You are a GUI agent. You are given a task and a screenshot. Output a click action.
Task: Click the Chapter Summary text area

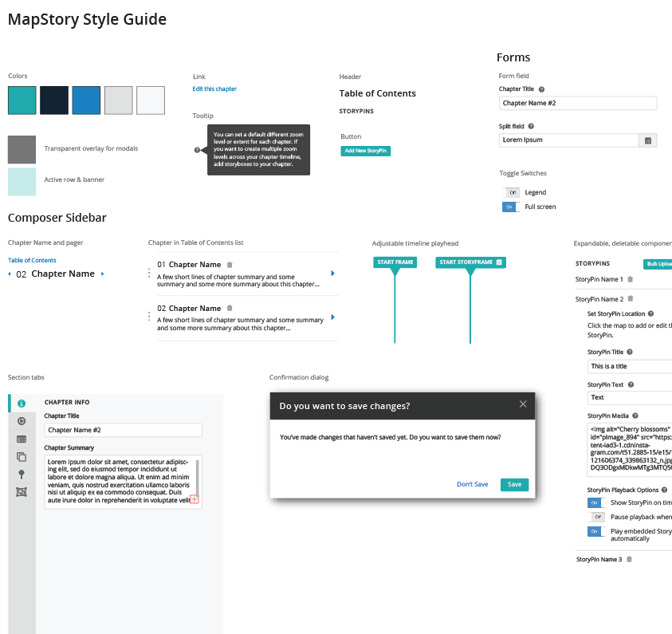tap(123, 482)
